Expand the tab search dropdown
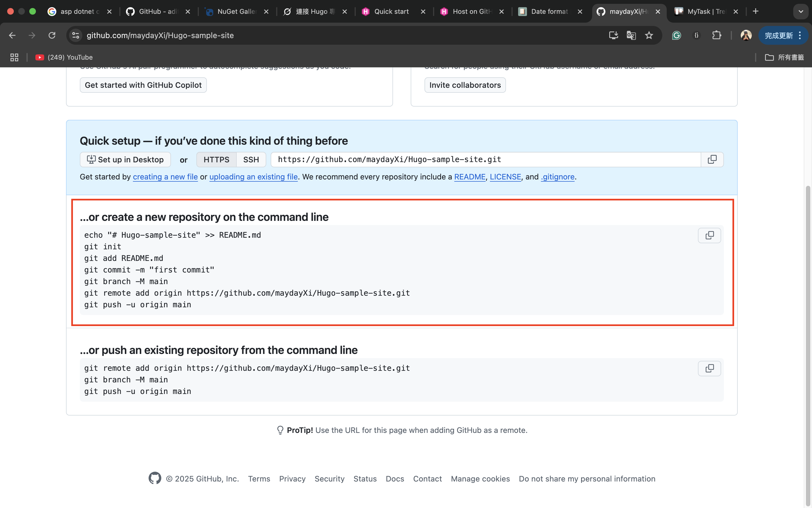812x508 pixels. 801,11
